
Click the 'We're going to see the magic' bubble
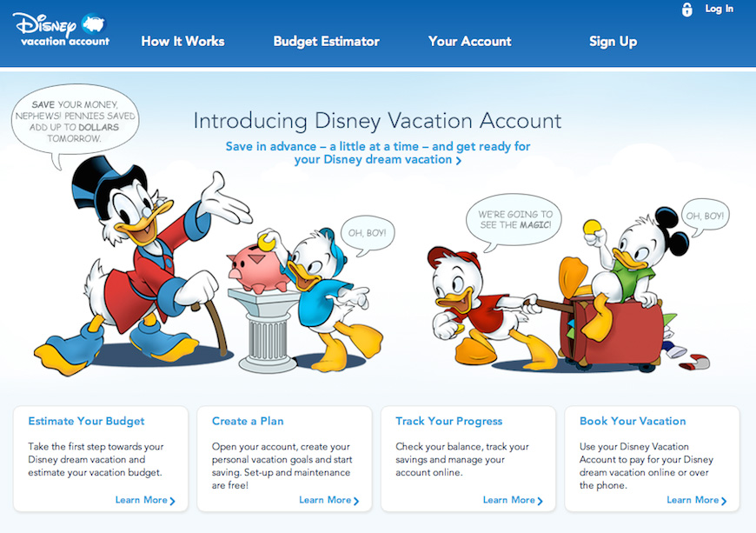point(514,219)
